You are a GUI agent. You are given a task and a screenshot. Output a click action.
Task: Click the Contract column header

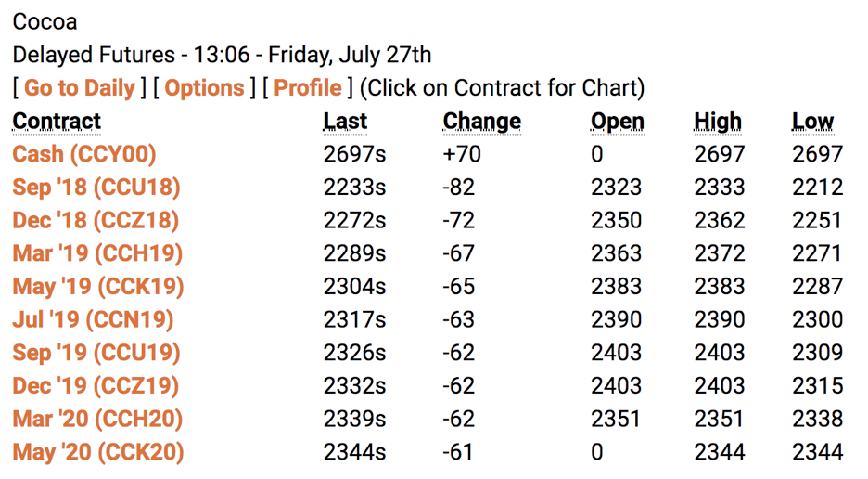coord(57,122)
